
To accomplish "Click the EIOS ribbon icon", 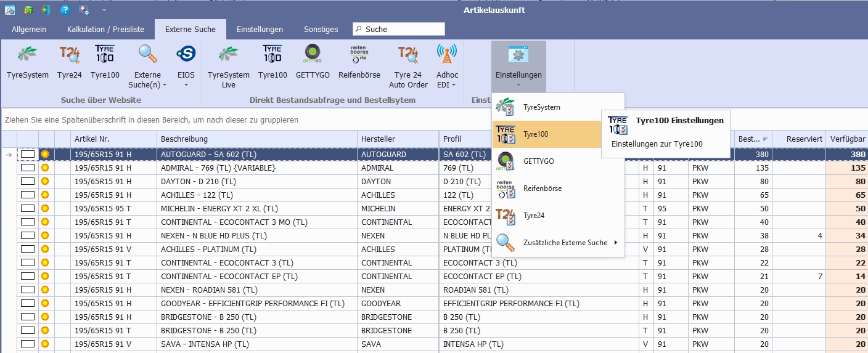I will click(x=186, y=55).
